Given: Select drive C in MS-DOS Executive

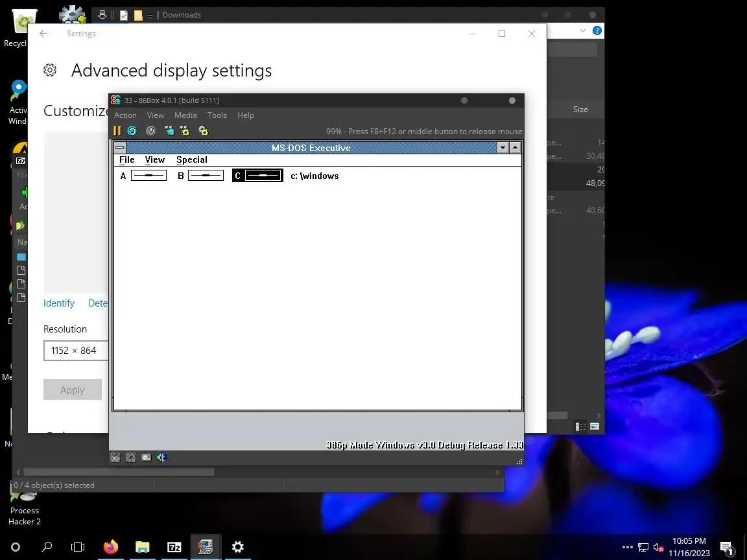Looking at the screenshot, I should (257, 176).
